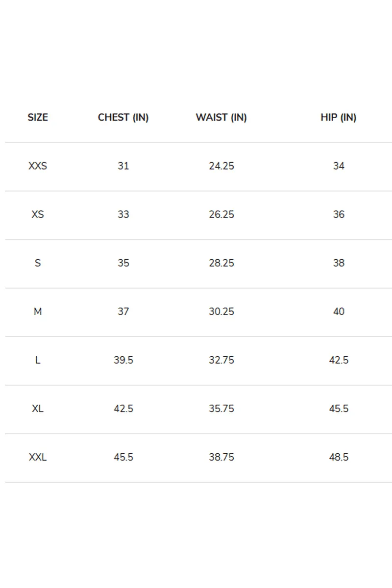Screen dimensions: 392x588
Task: Click the HIP (IN) column header
Action: click(x=339, y=118)
